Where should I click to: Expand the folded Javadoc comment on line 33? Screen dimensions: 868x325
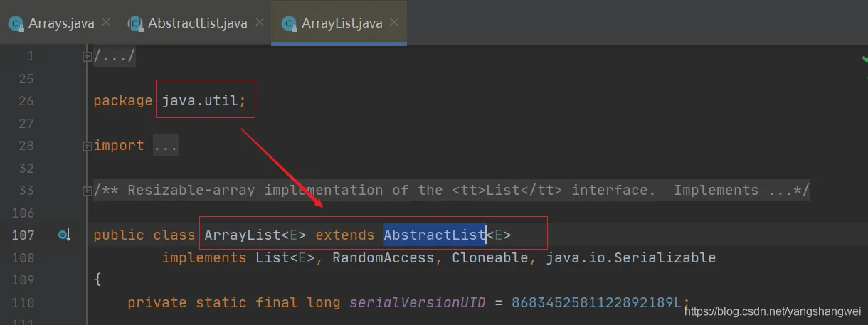tap(88, 191)
